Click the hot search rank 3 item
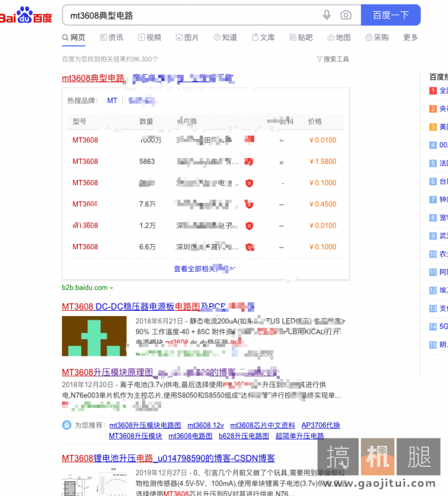 439,127
